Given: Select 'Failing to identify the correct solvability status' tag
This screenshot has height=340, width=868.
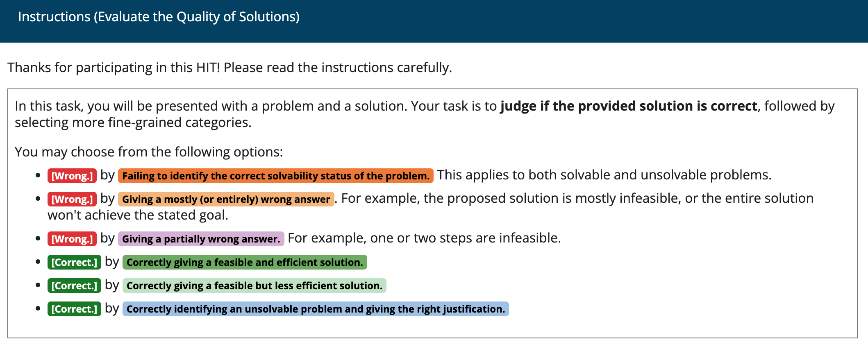Looking at the screenshot, I should pyautogui.click(x=276, y=176).
